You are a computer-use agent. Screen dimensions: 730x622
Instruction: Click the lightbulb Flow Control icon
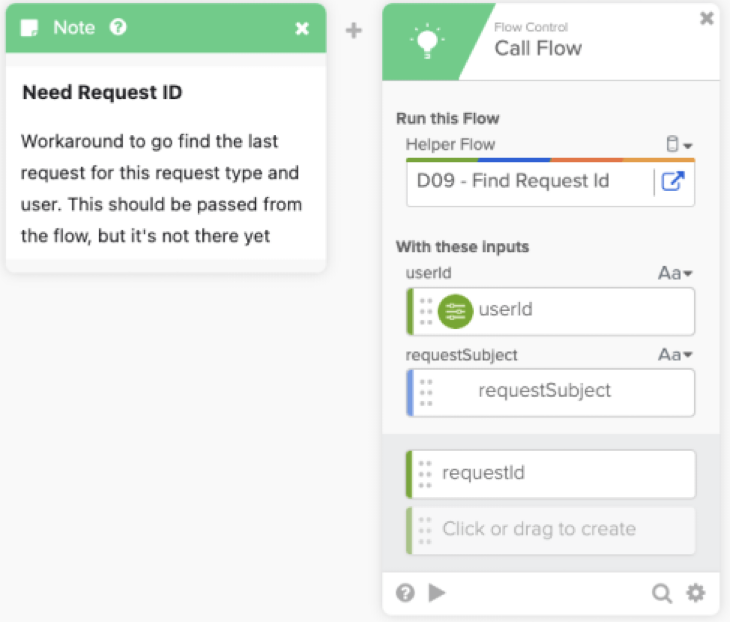(x=428, y=41)
